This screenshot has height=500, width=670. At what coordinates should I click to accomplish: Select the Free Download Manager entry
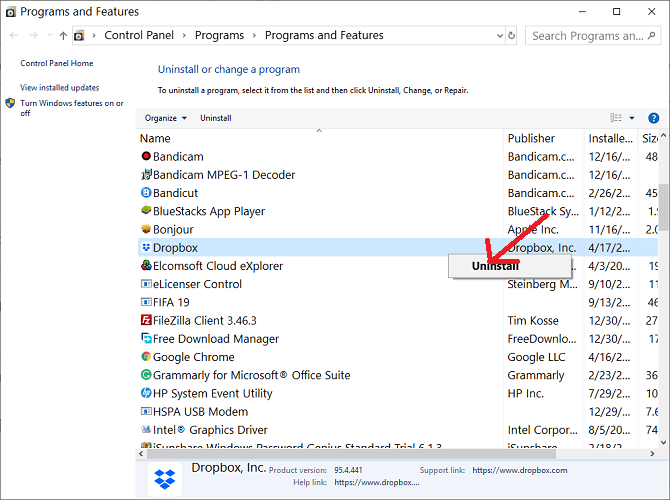coord(216,339)
